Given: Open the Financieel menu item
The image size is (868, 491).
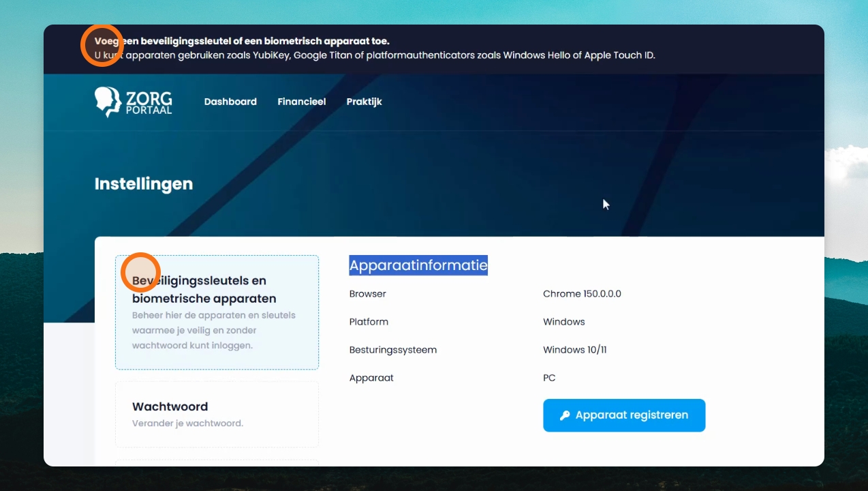Looking at the screenshot, I should pyautogui.click(x=302, y=102).
